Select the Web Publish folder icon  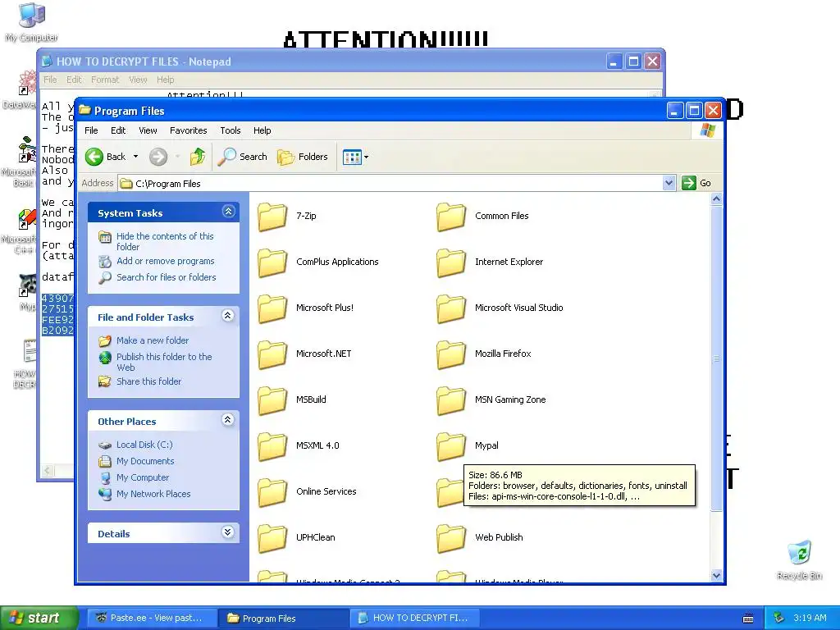click(x=451, y=539)
